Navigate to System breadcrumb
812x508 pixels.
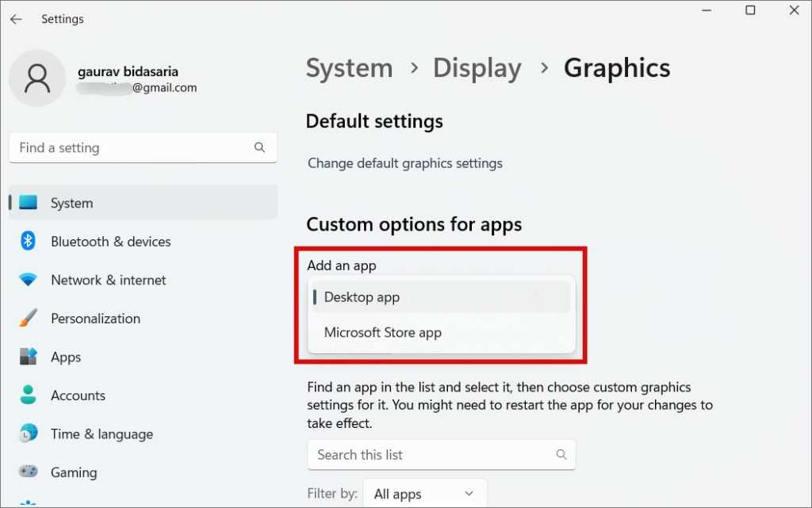pos(349,68)
